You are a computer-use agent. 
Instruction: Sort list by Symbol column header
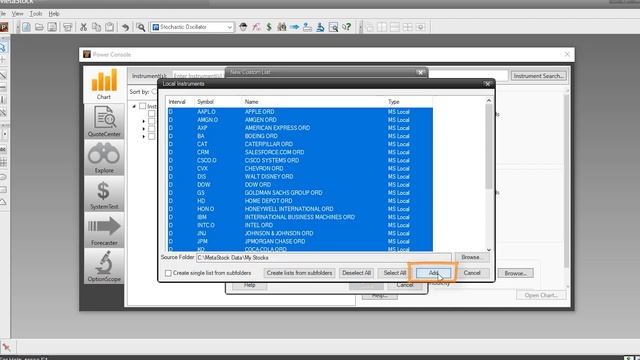point(205,102)
